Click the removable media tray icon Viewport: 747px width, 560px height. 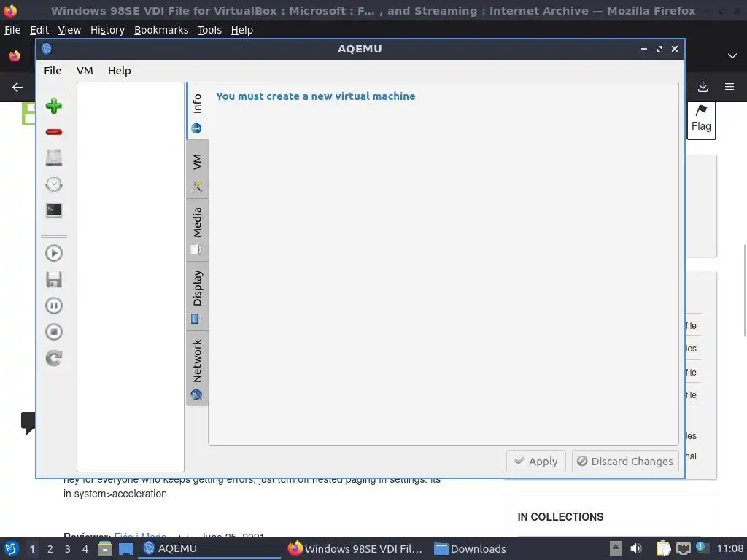click(x=616, y=548)
